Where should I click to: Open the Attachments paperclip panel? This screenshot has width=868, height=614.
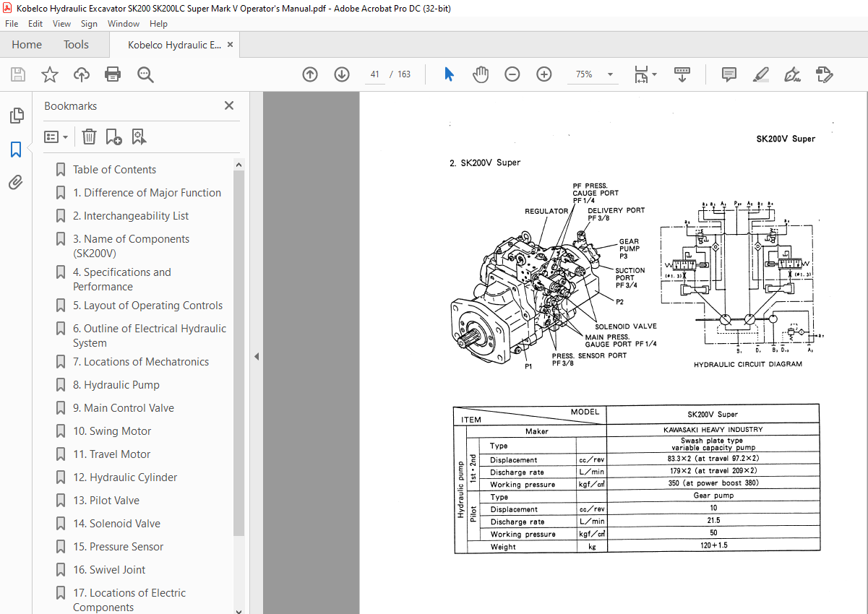click(x=16, y=183)
